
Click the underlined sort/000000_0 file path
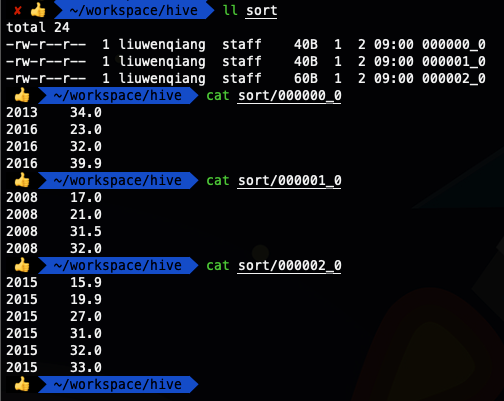(x=289, y=96)
